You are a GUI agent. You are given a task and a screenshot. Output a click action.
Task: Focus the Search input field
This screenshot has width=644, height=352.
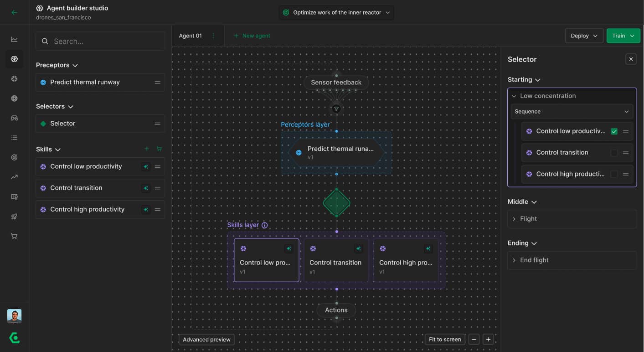click(x=100, y=41)
